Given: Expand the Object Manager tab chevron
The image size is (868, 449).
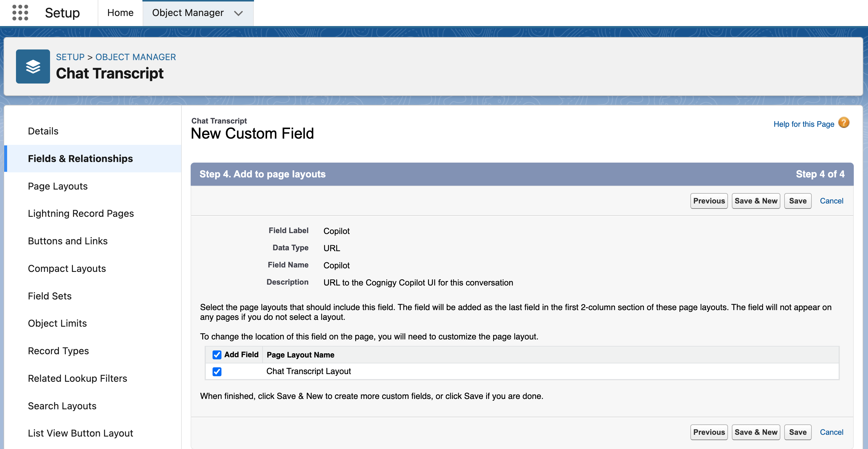Looking at the screenshot, I should coord(239,14).
